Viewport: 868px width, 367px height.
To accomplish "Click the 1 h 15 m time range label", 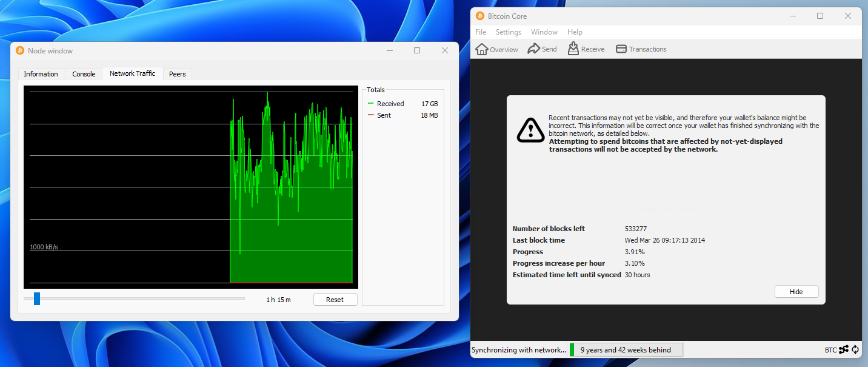I will (279, 300).
